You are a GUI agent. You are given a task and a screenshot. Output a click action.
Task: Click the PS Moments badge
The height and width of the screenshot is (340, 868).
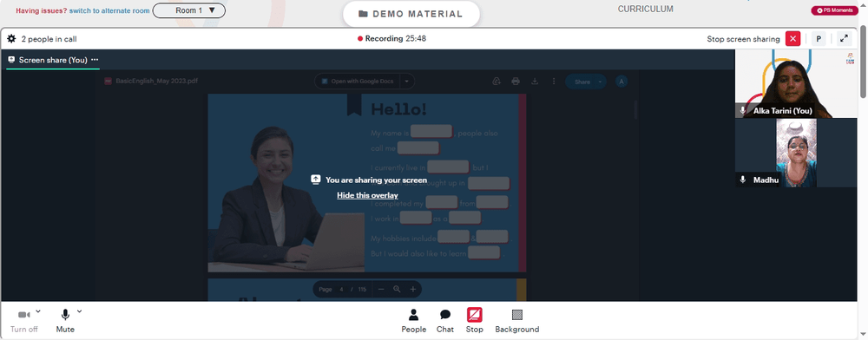(x=834, y=10)
